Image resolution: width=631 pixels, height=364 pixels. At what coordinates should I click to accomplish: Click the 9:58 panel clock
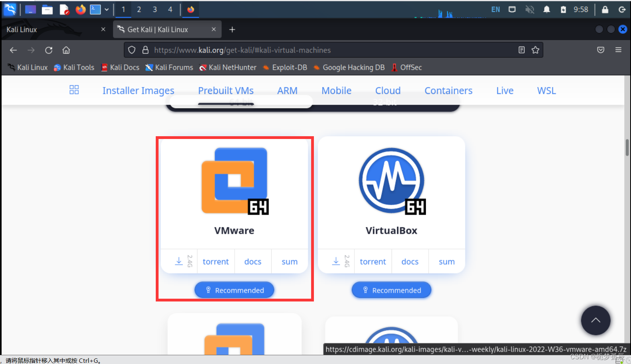point(581,10)
